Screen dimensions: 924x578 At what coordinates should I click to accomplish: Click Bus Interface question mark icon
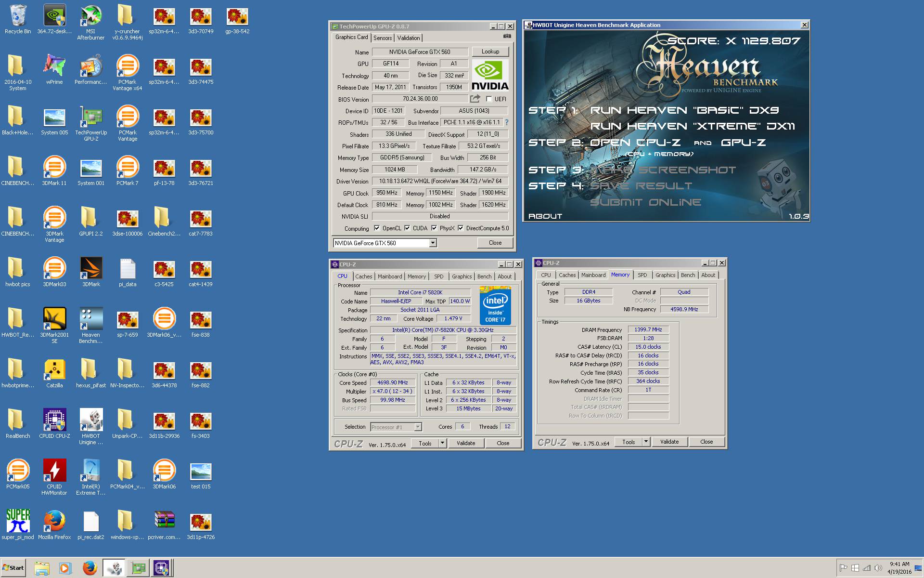coord(506,122)
